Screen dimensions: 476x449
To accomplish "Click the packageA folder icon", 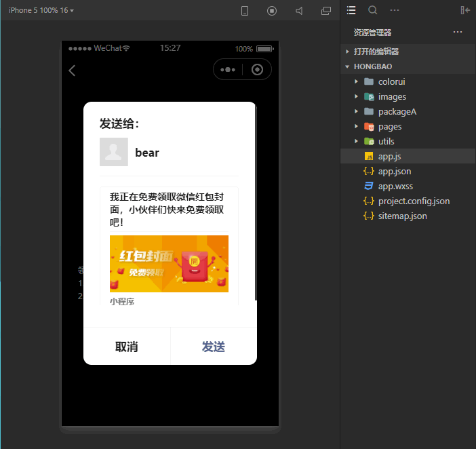I will [369, 111].
